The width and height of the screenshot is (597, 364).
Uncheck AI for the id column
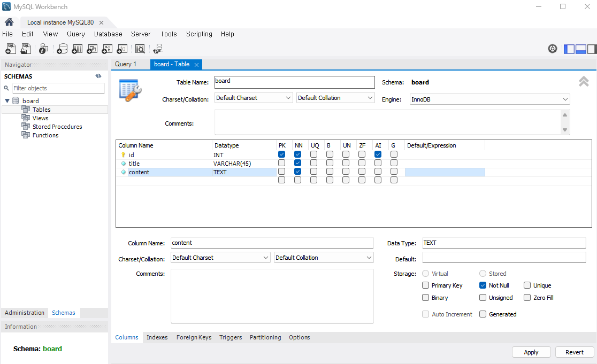(x=378, y=154)
